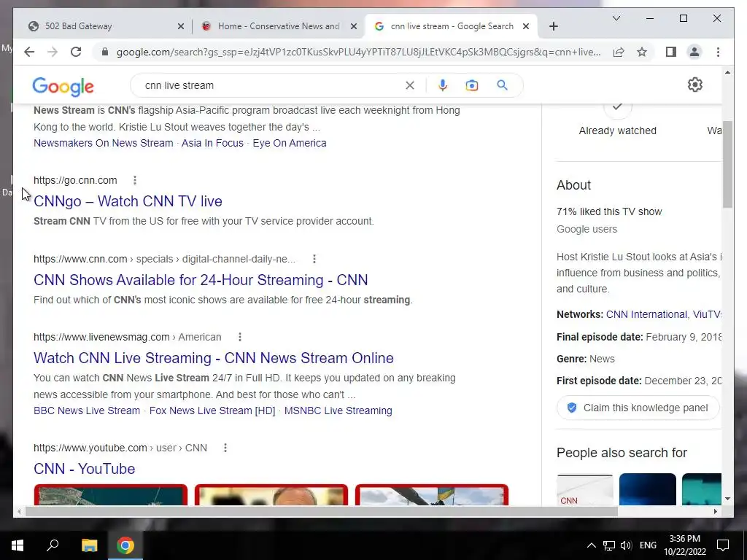Click the horizontal scrollbar thumb

322,511
